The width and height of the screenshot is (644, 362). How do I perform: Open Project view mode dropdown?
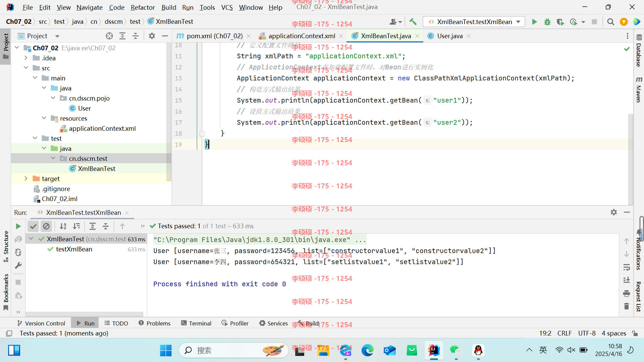(x=57, y=36)
